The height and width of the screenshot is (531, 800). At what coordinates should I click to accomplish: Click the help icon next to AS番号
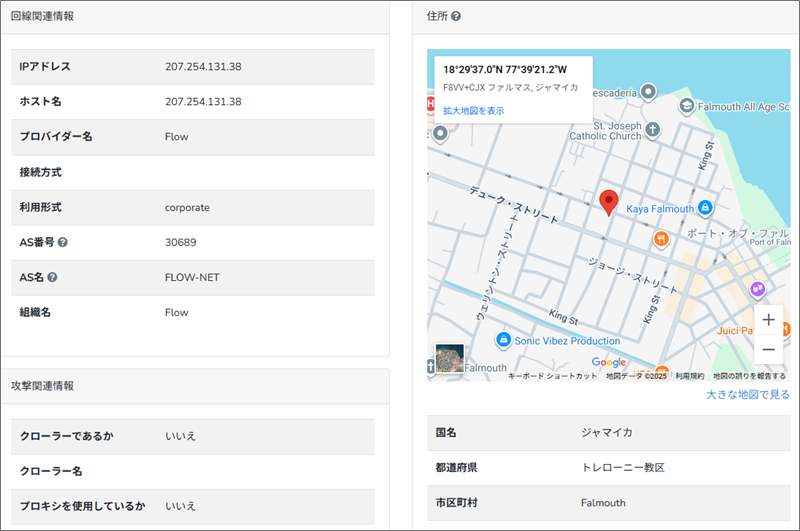tap(62, 242)
